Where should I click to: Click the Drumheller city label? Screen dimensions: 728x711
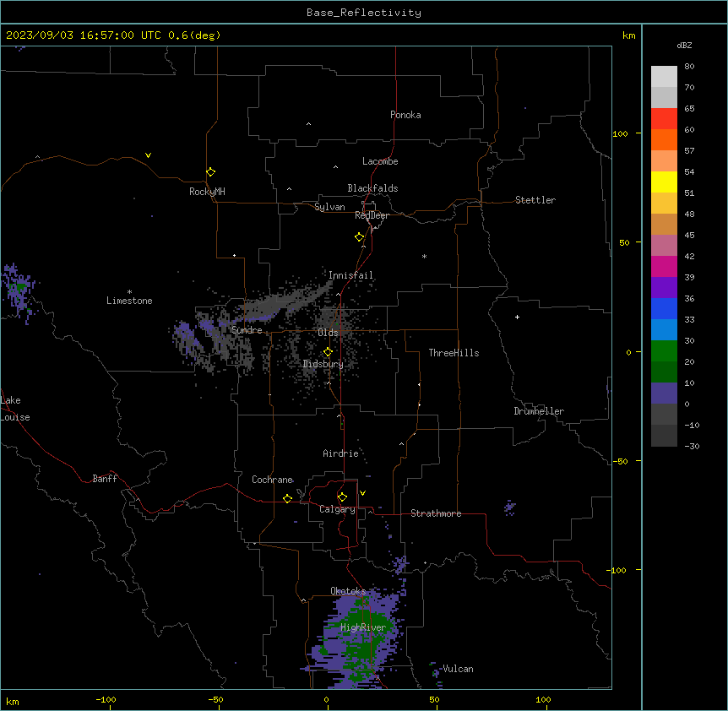pos(539,411)
